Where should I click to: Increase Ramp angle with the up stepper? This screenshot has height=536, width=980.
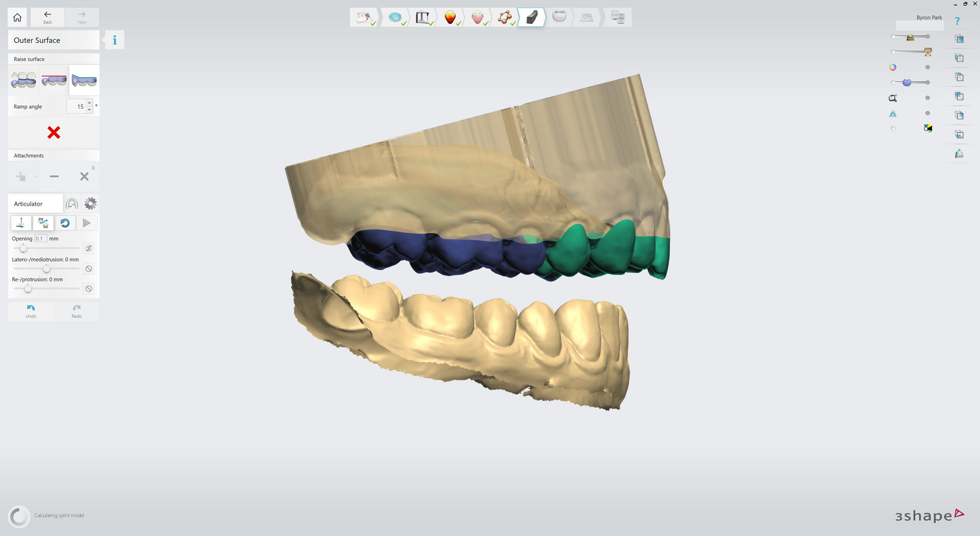coord(90,103)
